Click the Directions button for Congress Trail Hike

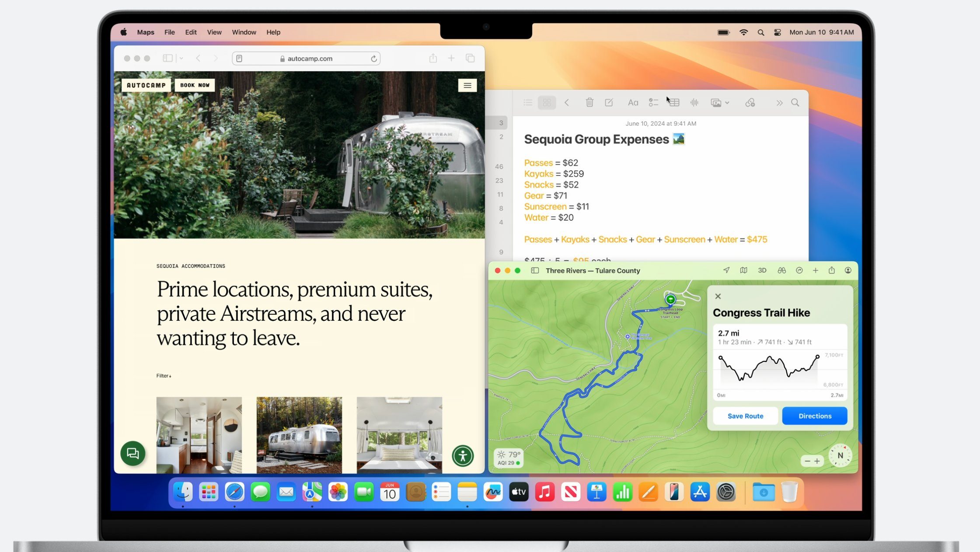point(814,416)
